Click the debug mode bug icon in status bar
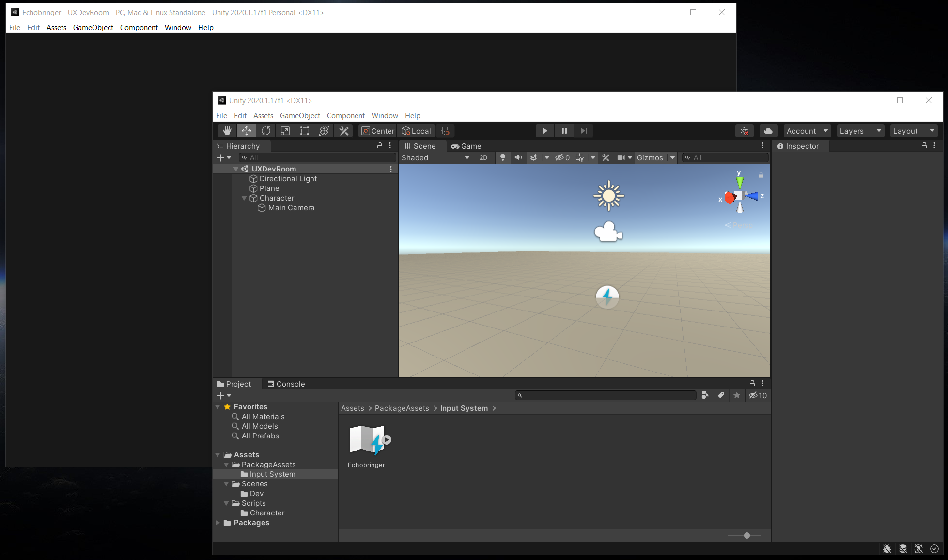Screen dimensions: 948x560 click(887, 549)
